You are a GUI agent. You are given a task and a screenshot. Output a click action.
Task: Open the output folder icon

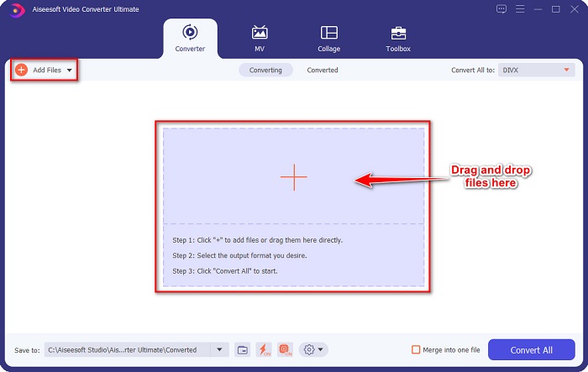point(243,350)
